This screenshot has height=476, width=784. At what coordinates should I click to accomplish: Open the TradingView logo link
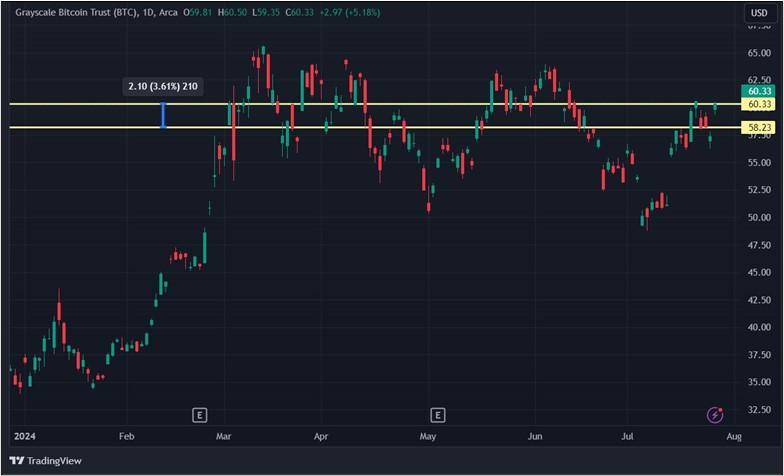pyautogui.click(x=46, y=460)
